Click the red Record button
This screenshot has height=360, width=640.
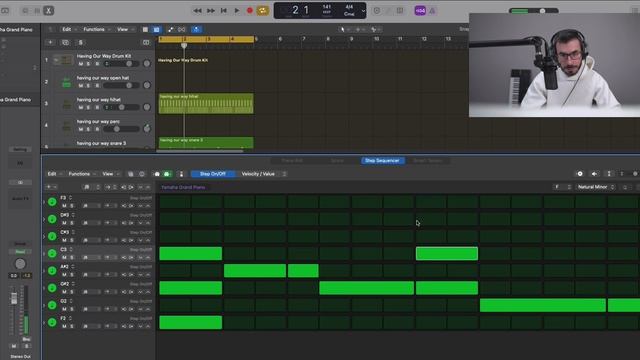coord(250,11)
